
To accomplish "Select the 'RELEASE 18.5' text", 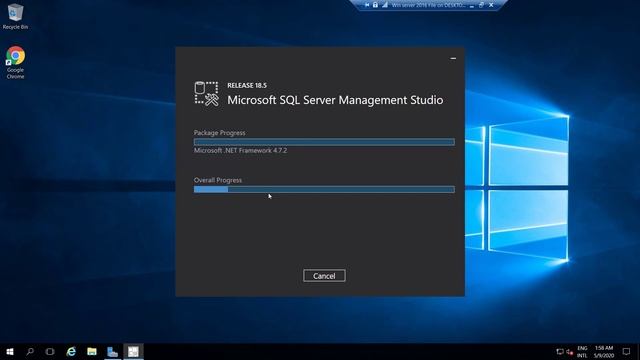I will tap(247, 85).
